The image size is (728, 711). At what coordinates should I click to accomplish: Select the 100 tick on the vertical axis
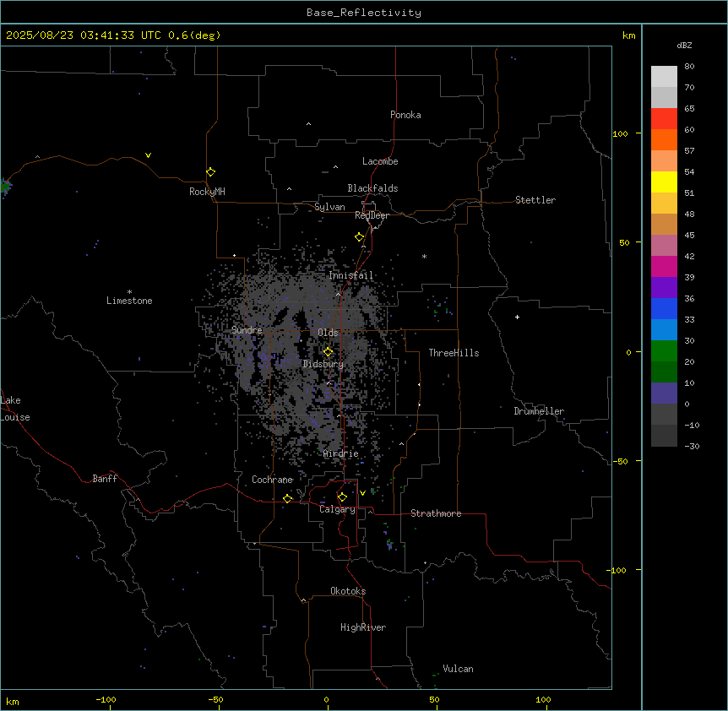(620, 134)
